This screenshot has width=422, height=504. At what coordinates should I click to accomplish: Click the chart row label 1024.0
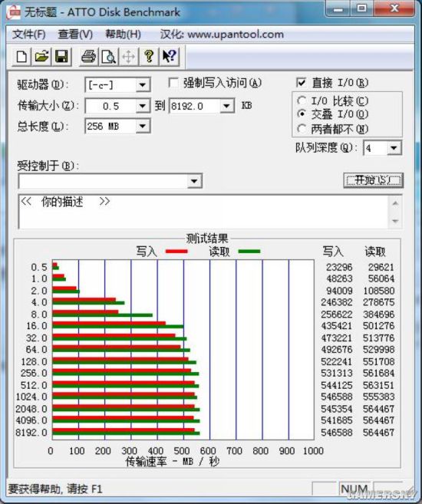[31, 397]
